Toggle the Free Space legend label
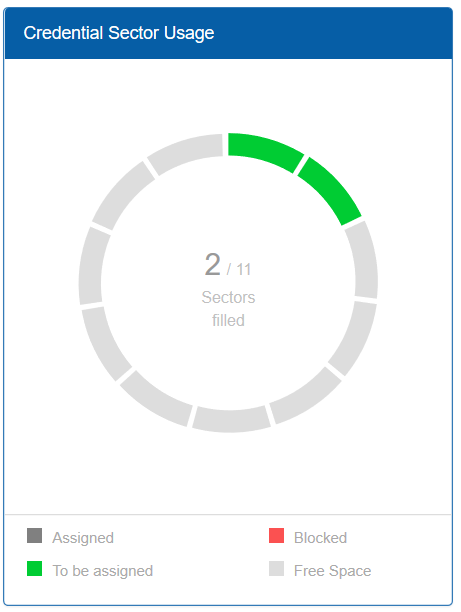Viewport: 461px width, 612px height. point(333,571)
